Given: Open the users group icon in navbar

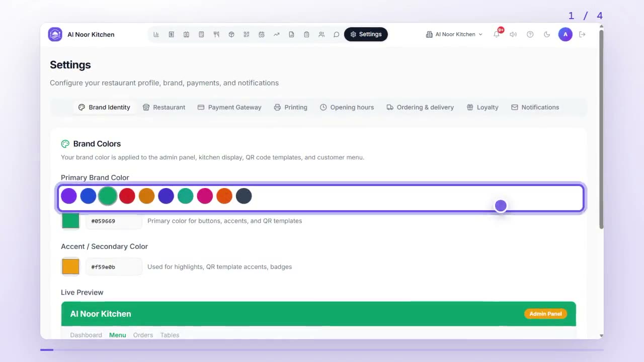Looking at the screenshot, I should [x=321, y=35].
